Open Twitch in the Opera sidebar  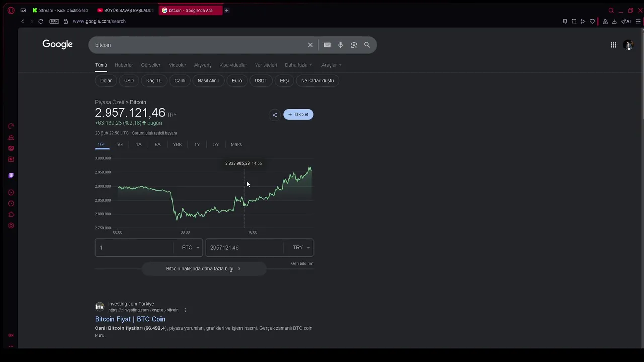11,175
